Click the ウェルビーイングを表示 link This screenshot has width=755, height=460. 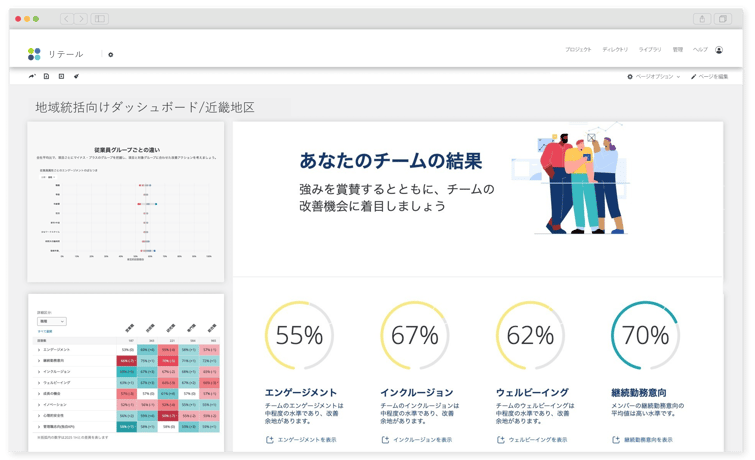click(x=538, y=440)
